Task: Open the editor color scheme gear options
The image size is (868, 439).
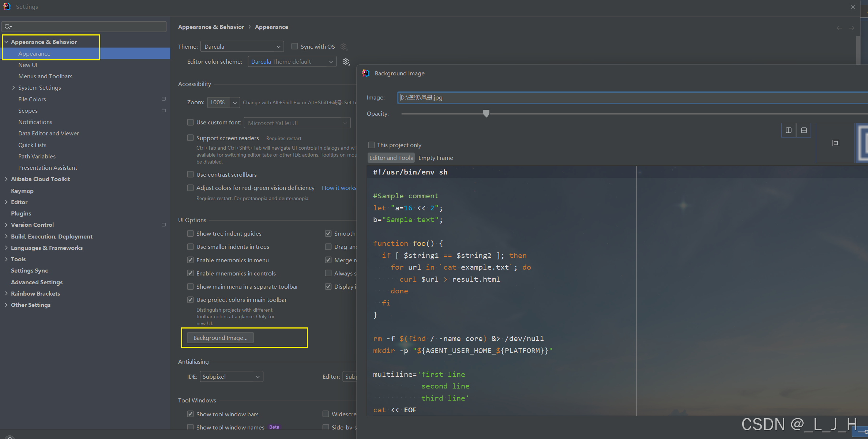Action: [346, 61]
